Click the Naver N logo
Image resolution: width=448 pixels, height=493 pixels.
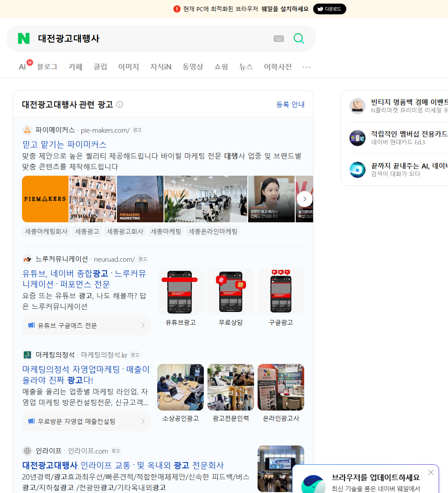point(24,39)
